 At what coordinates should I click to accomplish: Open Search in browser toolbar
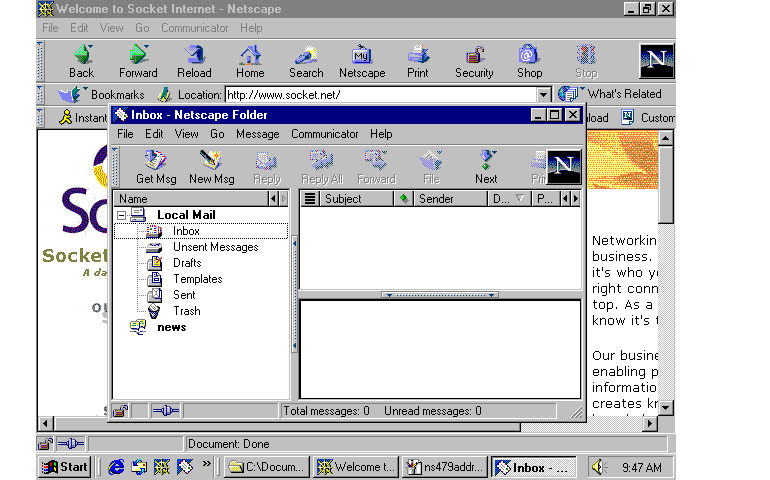coord(306,61)
